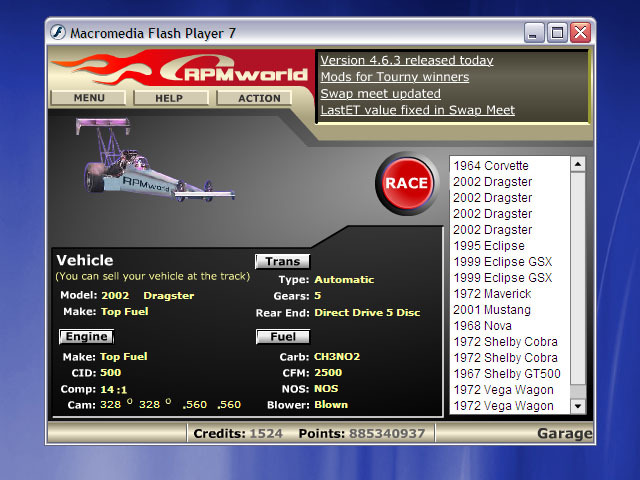
Task: Click the Points value 885340937
Action: 387,433
